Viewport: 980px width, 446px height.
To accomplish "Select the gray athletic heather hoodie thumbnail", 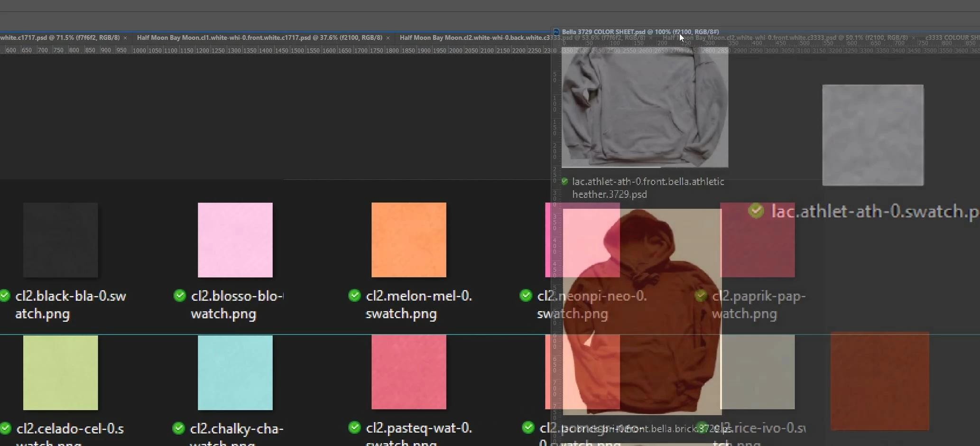I will pyautogui.click(x=645, y=108).
